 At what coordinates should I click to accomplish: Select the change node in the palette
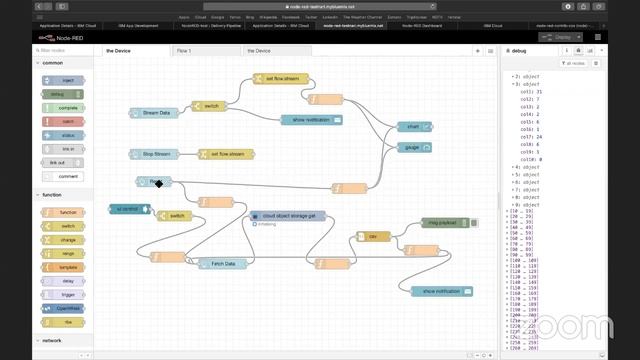(63, 240)
